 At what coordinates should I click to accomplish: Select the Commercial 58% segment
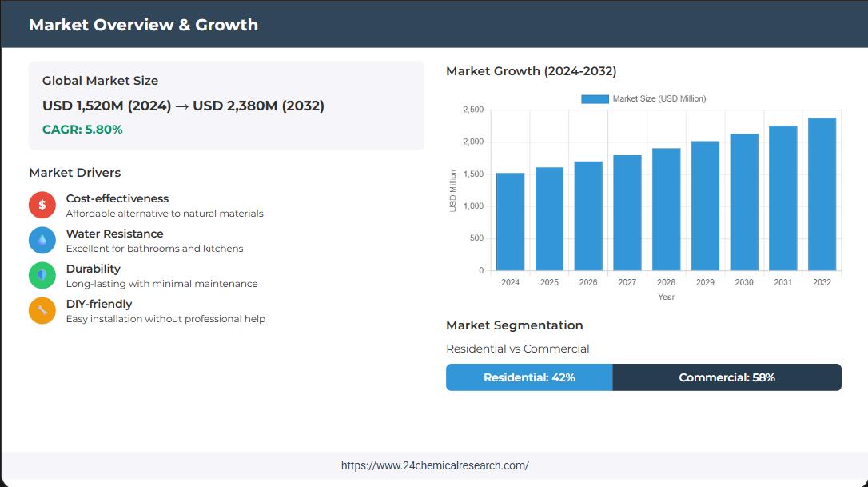[727, 377]
